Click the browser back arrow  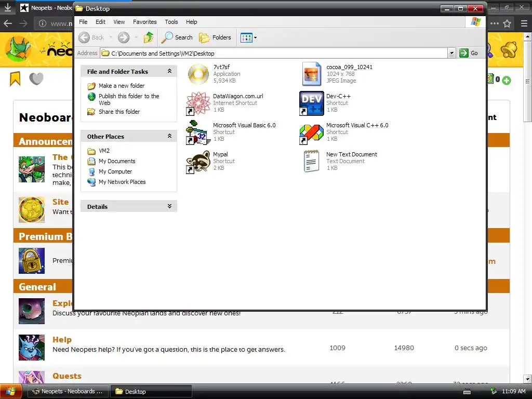pos(8,23)
